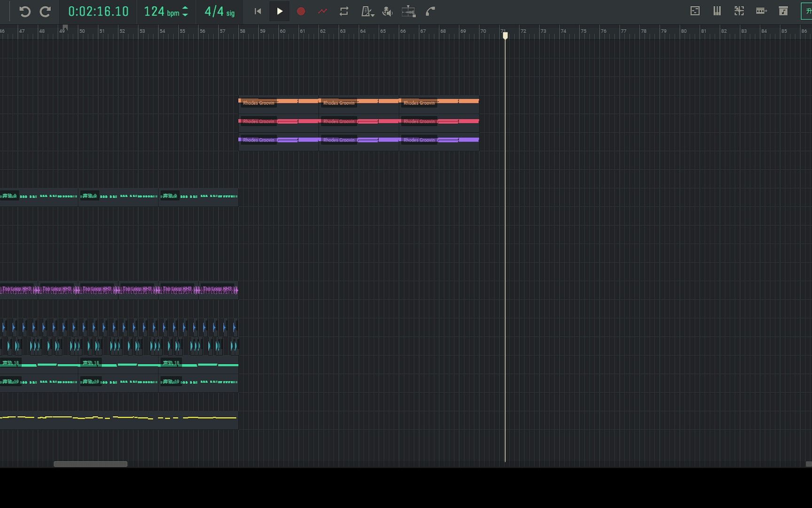This screenshot has height=508, width=812.
Task: Decrease the tempo with the bpm down arrow
Action: click(185, 15)
